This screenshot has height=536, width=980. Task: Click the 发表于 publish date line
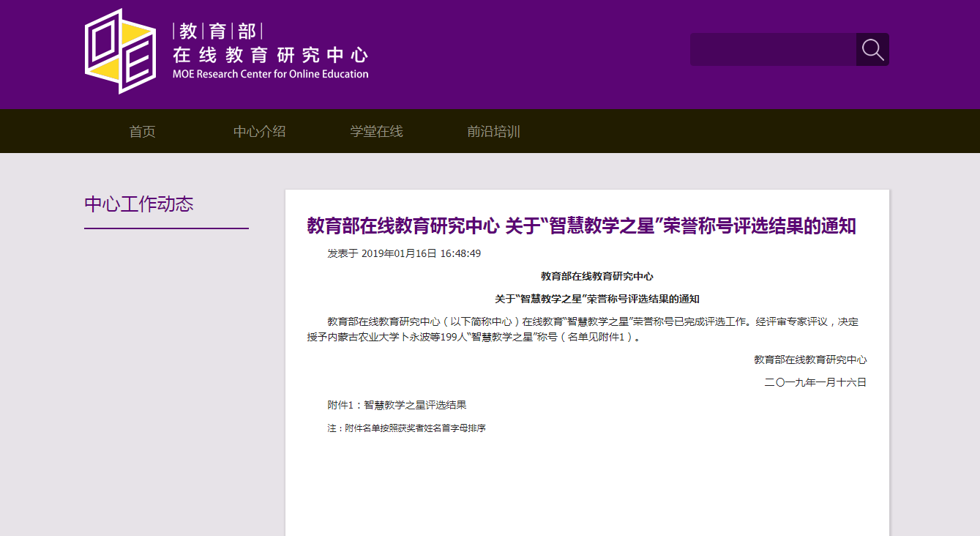click(404, 253)
